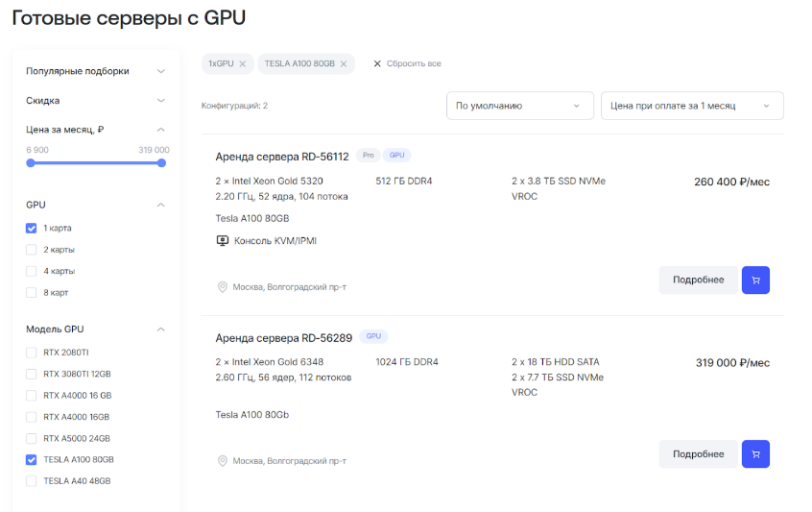Click Подробнее for server RD-56112

[698, 280]
